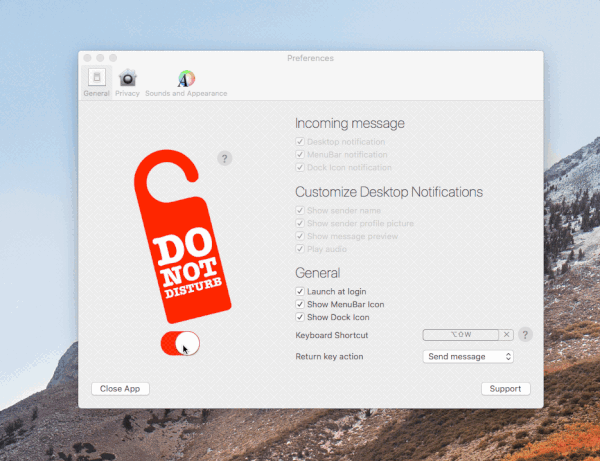600x461 pixels.
Task: Toggle Show message preview checkbox
Action: [300, 236]
